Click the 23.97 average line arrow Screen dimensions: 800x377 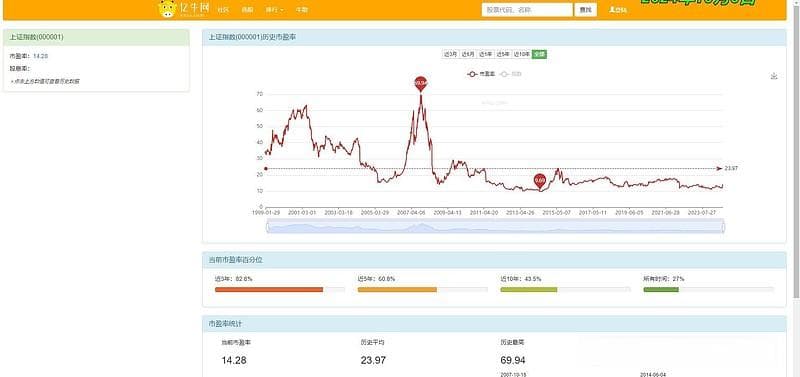pyautogui.click(x=719, y=168)
